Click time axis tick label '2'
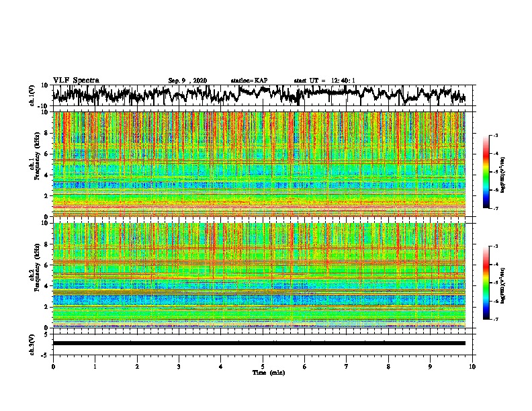The image size is (532, 411). (137, 367)
